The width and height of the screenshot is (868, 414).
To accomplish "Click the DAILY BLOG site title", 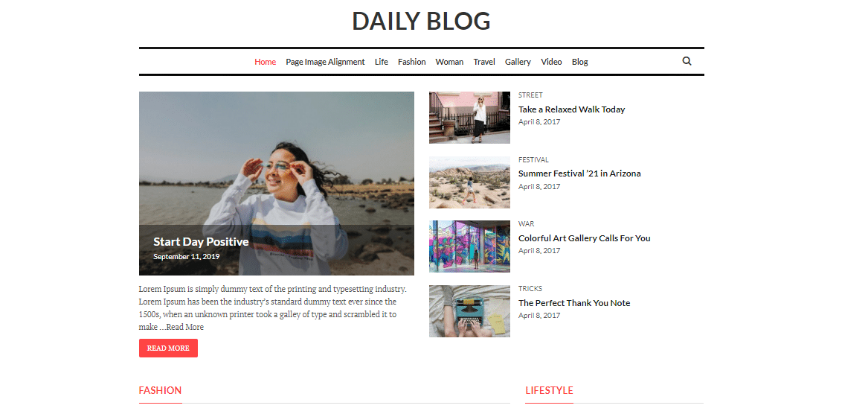I will click(x=421, y=21).
